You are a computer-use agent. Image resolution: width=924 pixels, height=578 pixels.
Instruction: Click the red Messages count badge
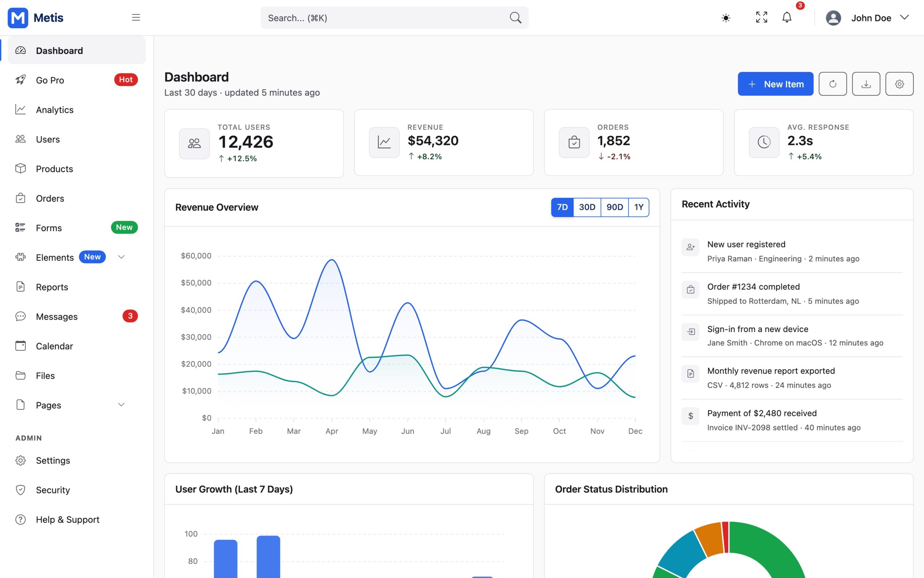(130, 316)
